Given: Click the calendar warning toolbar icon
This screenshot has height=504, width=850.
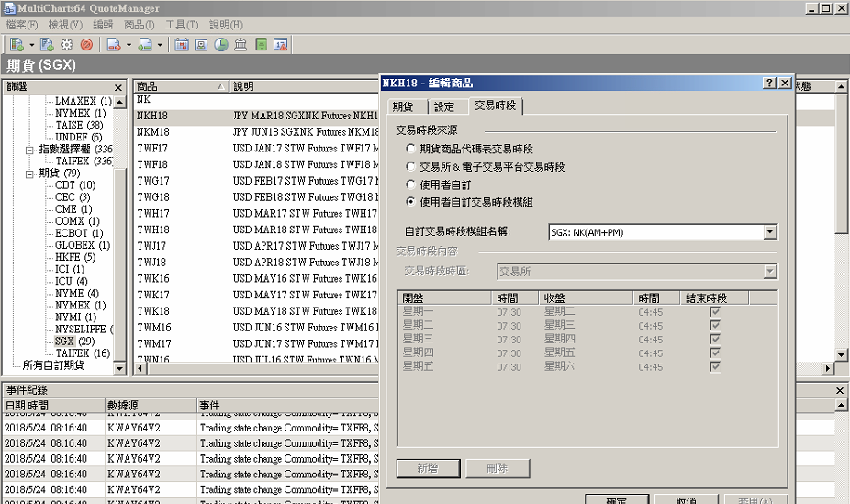Looking at the screenshot, I should [280, 44].
